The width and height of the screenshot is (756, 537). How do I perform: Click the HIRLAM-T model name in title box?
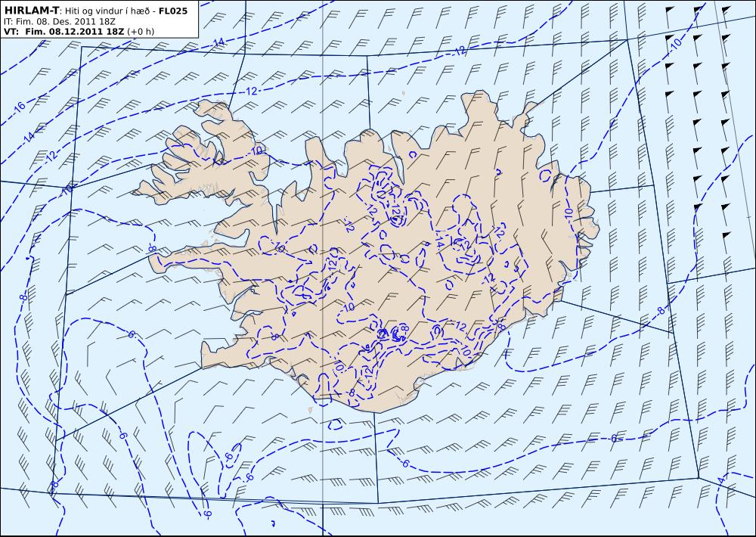tap(30, 10)
